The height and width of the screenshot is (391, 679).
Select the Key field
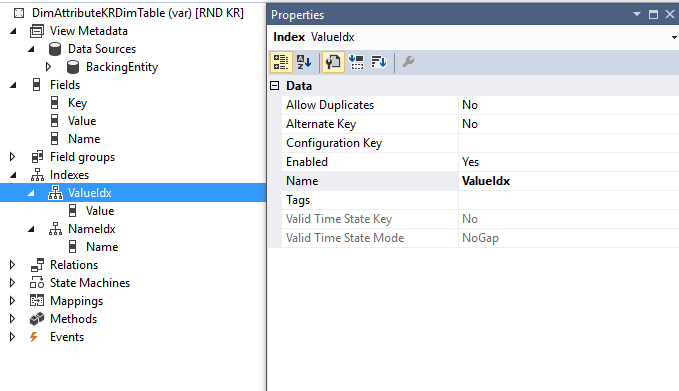[x=78, y=103]
